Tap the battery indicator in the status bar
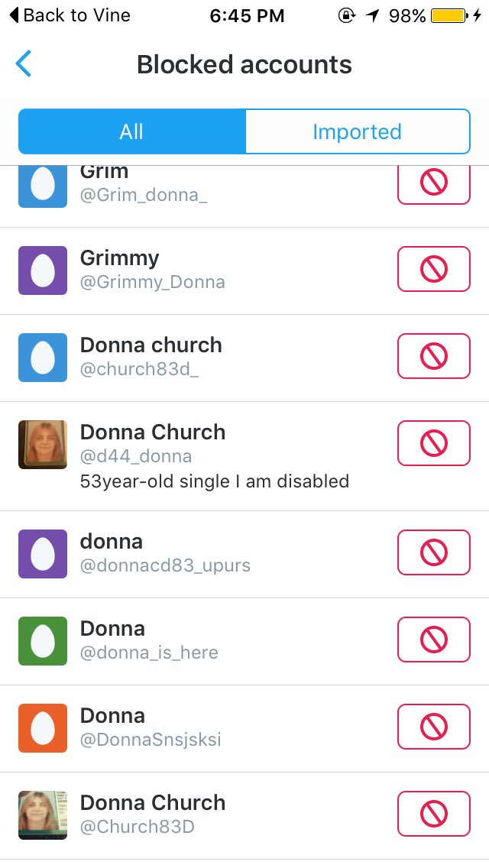This screenshot has height=868, width=489. pos(450,16)
